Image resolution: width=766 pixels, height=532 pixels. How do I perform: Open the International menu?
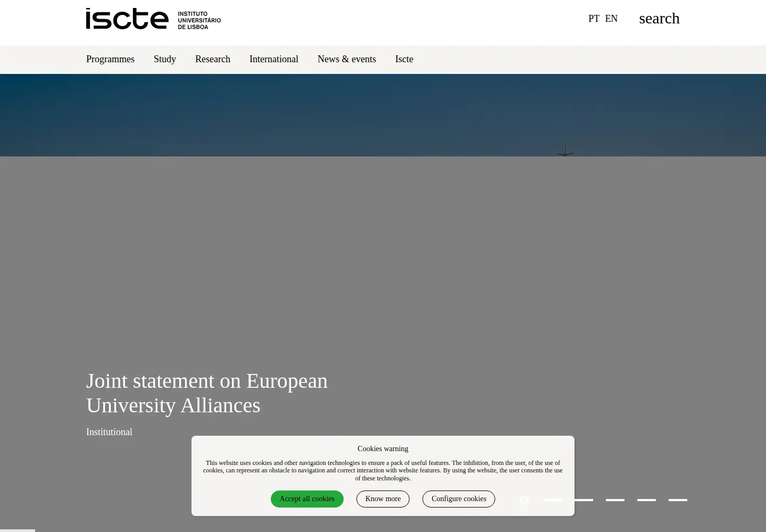click(x=274, y=59)
